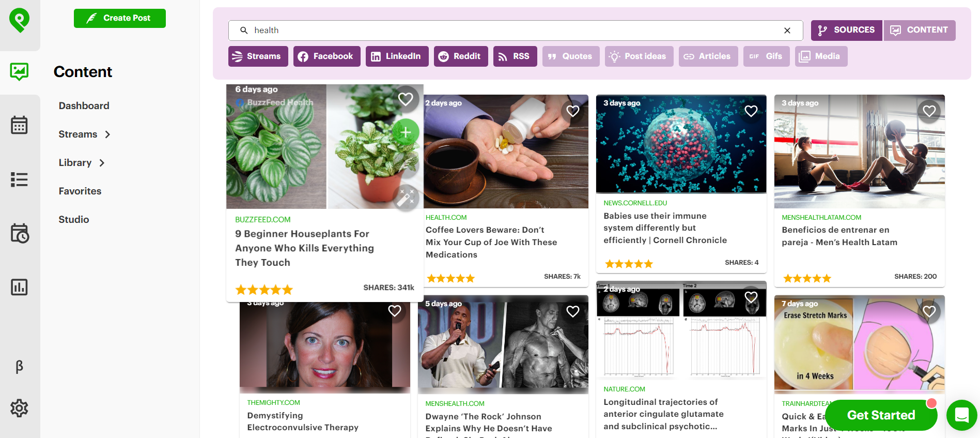Viewport: 980px width, 438px height.
Task: Switch to the SOURCES tab
Action: point(846,30)
